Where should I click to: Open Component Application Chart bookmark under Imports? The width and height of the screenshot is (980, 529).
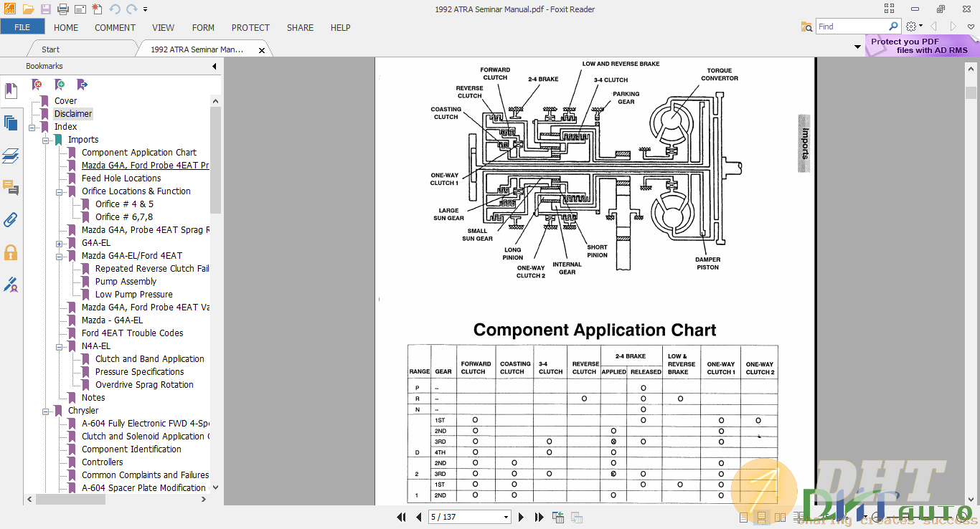pyautogui.click(x=139, y=153)
